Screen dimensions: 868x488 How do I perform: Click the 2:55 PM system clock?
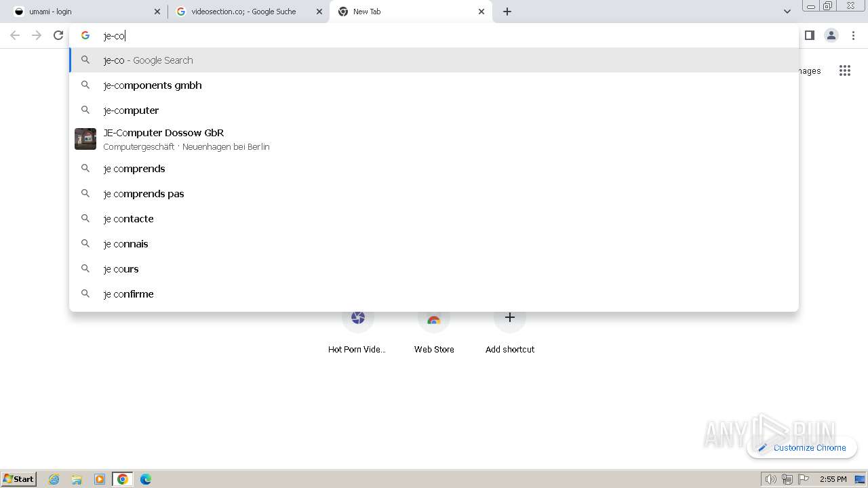833,479
